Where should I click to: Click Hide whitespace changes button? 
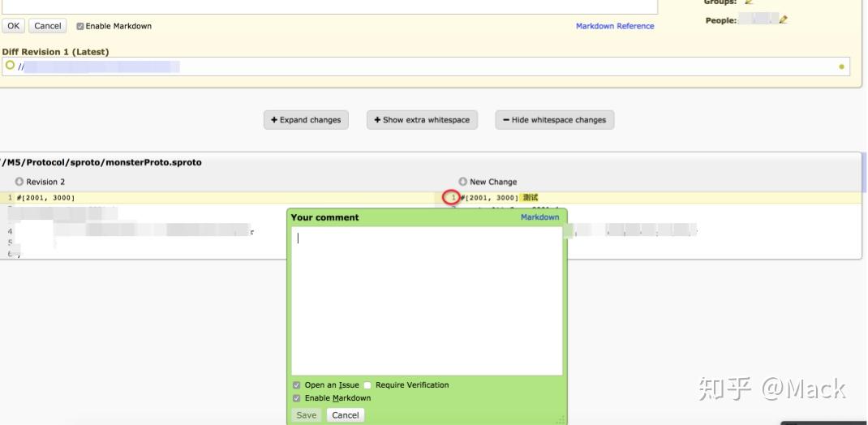[555, 119]
